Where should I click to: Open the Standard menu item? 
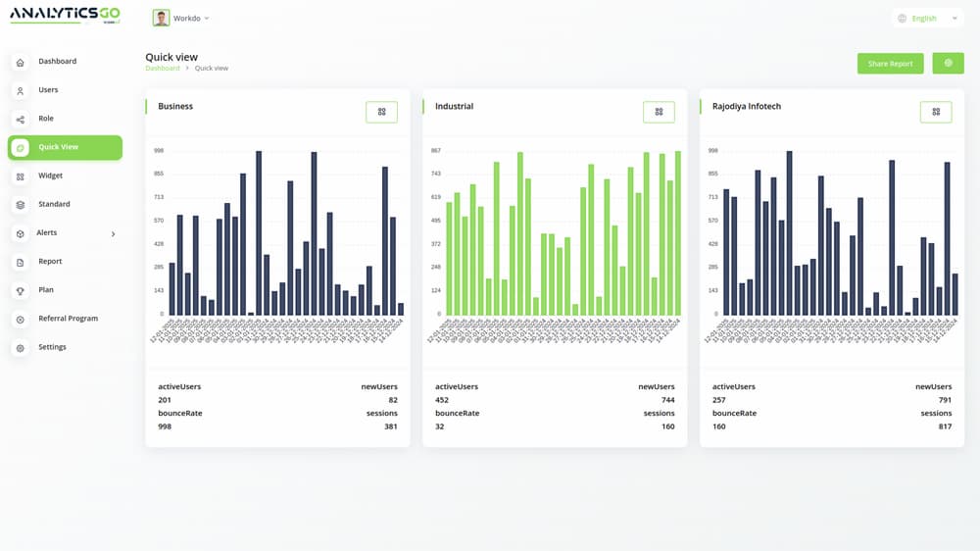(65, 204)
